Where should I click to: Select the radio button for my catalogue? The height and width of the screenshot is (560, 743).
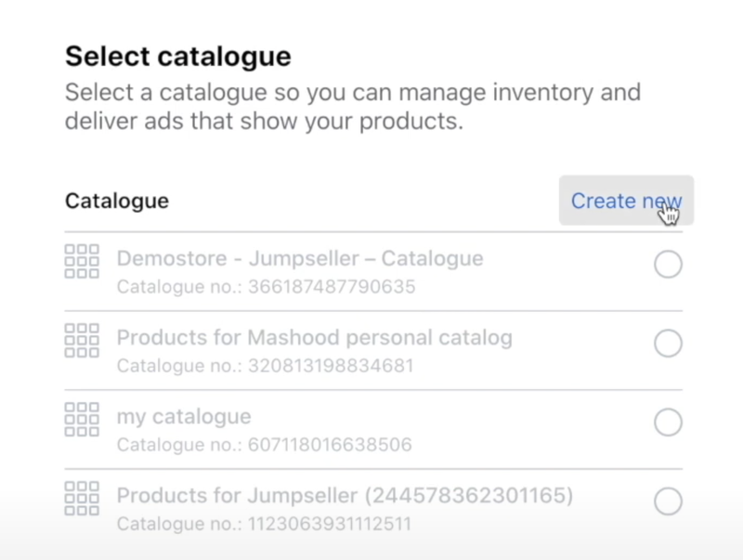point(668,423)
